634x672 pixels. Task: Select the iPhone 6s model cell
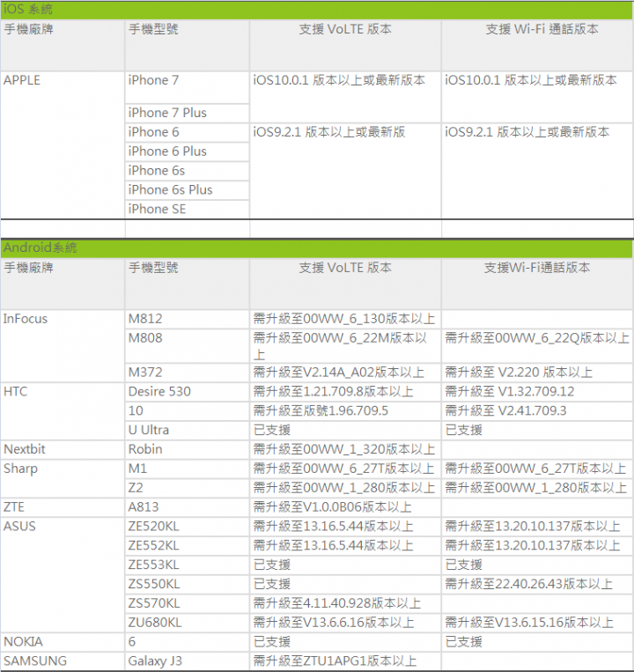(x=188, y=171)
